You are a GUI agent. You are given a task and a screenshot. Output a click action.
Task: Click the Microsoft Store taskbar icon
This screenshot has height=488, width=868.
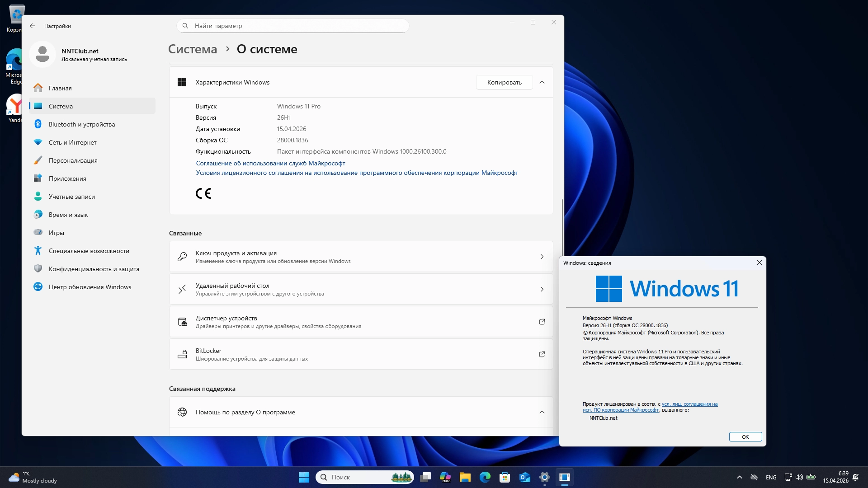point(505,477)
